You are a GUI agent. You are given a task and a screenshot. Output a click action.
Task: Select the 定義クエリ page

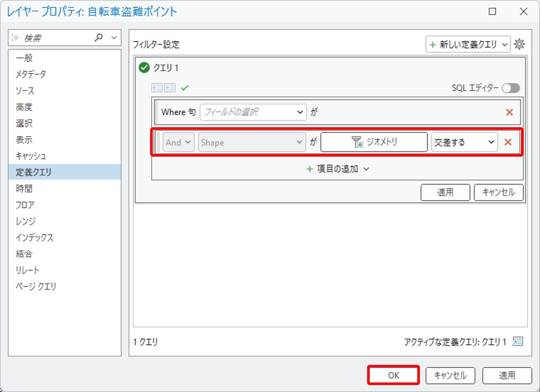coord(65,172)
